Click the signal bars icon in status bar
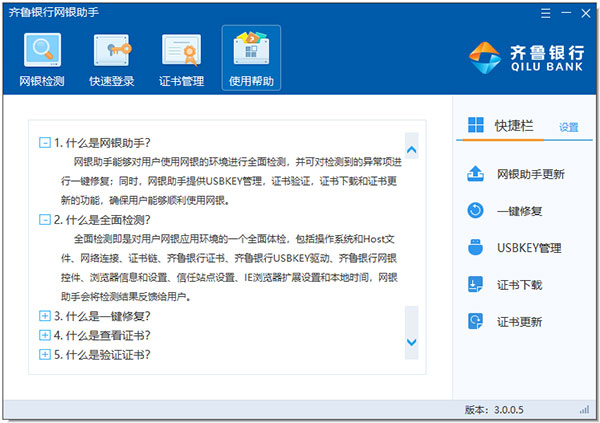 [x=584, y=410]
